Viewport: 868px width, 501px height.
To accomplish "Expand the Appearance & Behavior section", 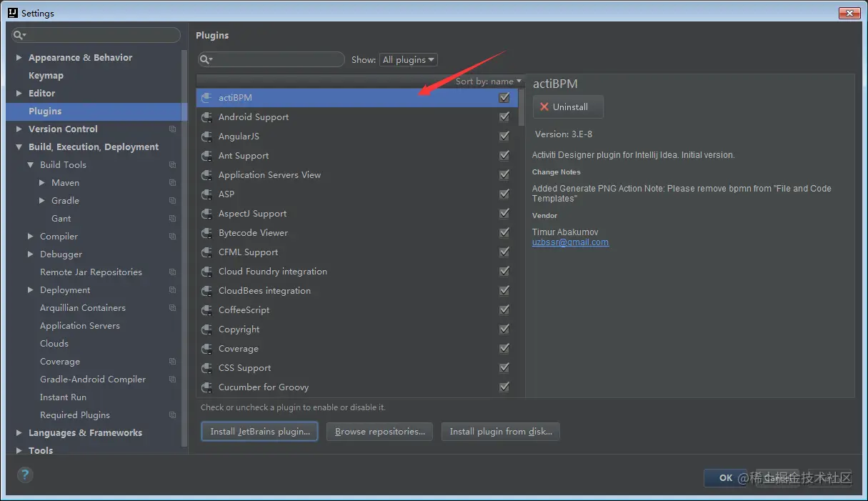I will (x=19, y=58).
